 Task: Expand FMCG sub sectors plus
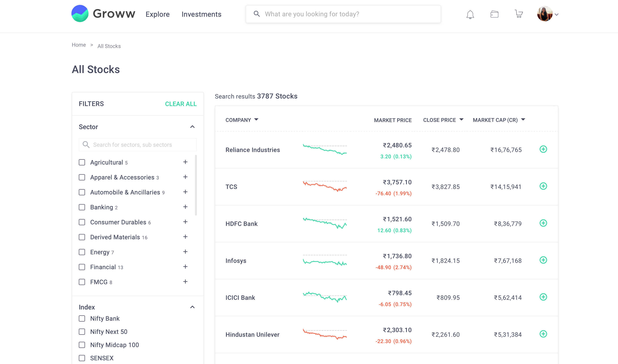pyautogui.click(x=185, y=282)
